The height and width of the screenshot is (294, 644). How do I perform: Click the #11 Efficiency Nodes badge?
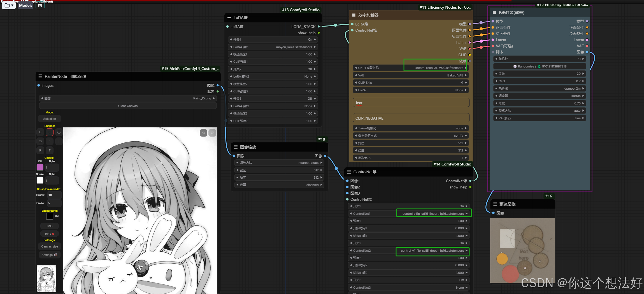point(445,7)
